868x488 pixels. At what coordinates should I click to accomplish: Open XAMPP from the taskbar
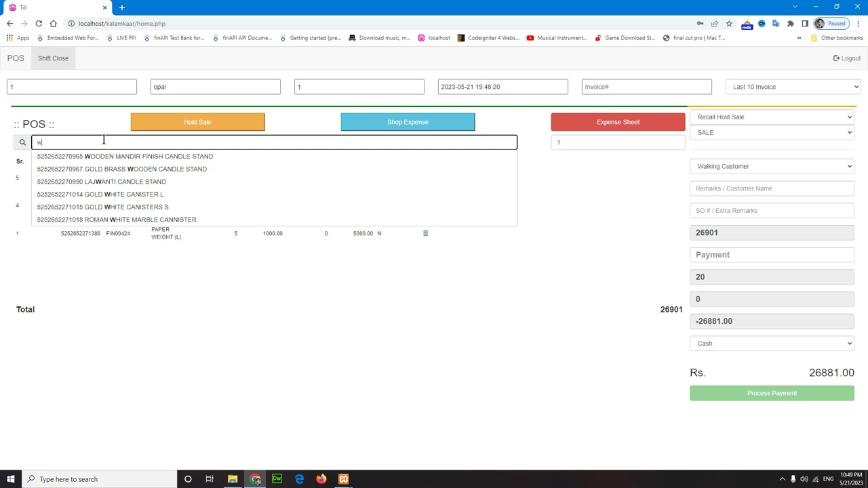point(344,479)
